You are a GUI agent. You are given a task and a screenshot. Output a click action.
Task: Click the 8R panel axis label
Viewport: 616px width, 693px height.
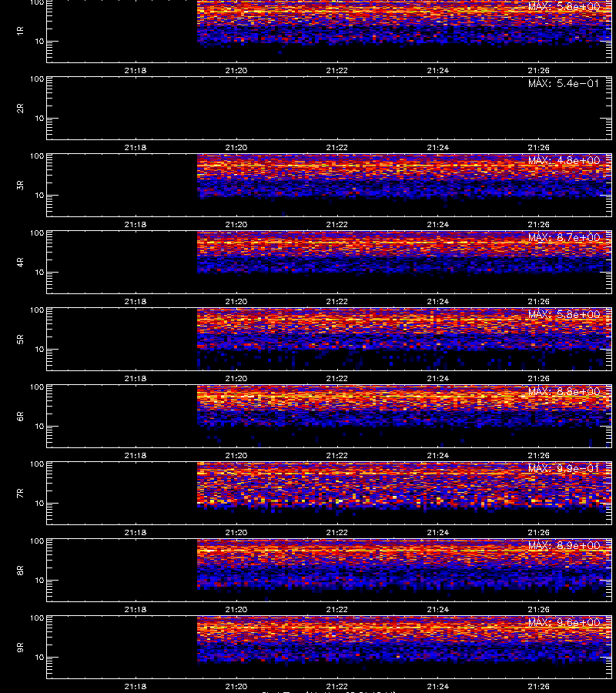pyautogui.click(x=20, y=570)
